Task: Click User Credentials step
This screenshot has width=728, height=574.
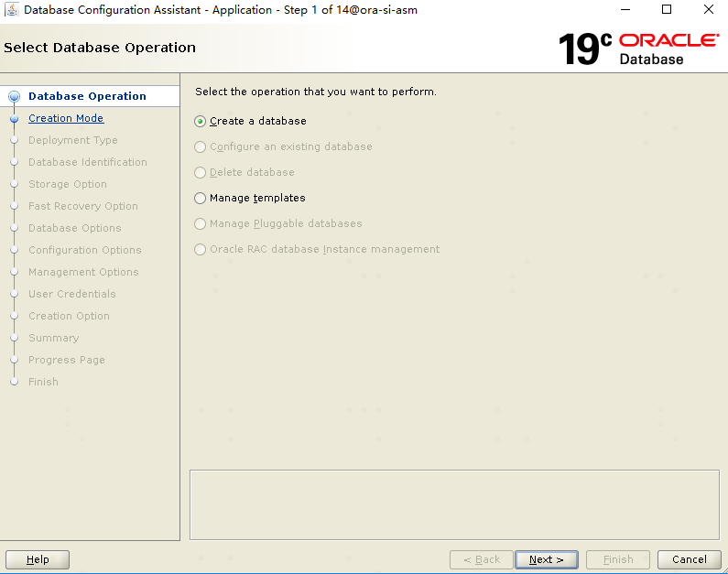Action: tap(72, 294)
